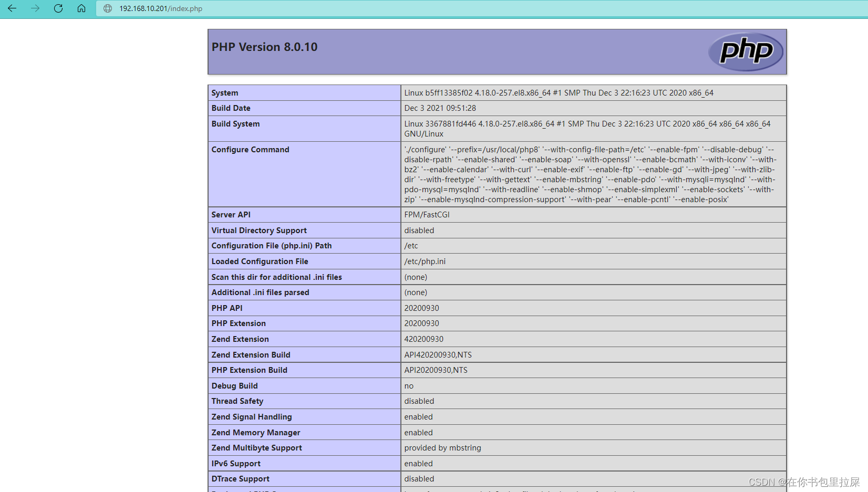The width and height of the screenshot is (868, 492).
Task: Click the 'provided by mbstring' value
Action: (442, 448)
